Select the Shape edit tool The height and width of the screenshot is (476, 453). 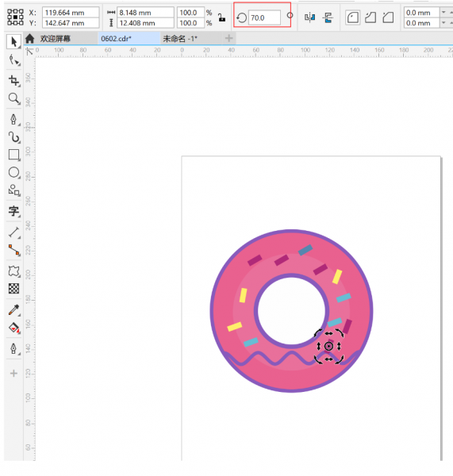point(13,59)
